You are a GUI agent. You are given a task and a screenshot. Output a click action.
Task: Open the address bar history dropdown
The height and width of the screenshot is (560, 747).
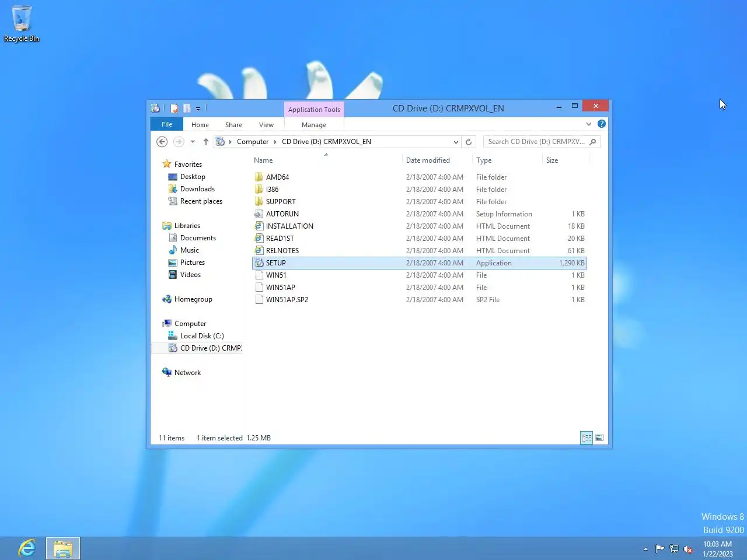[456, 142]
